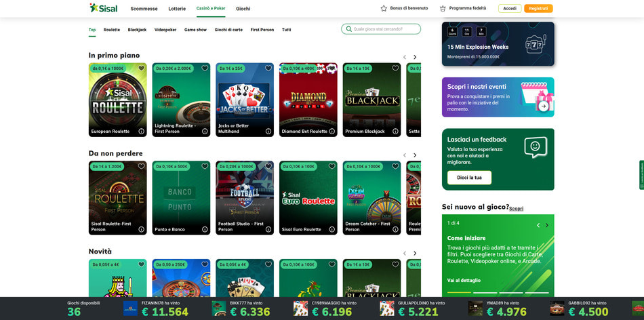
Task: Click the search magnifier icon
Action: [x=348, y=29]
